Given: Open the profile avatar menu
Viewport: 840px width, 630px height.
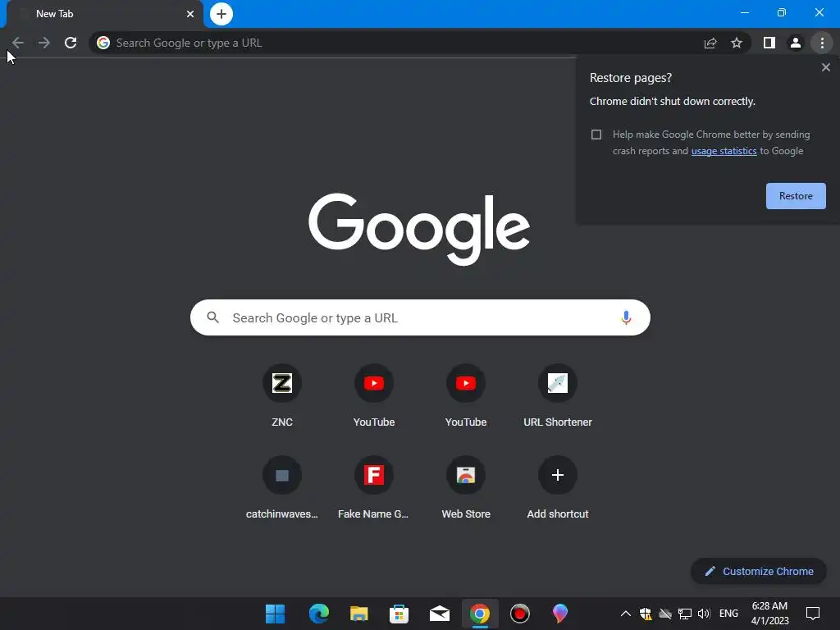Looking at the screenshot, I should 796,43.
